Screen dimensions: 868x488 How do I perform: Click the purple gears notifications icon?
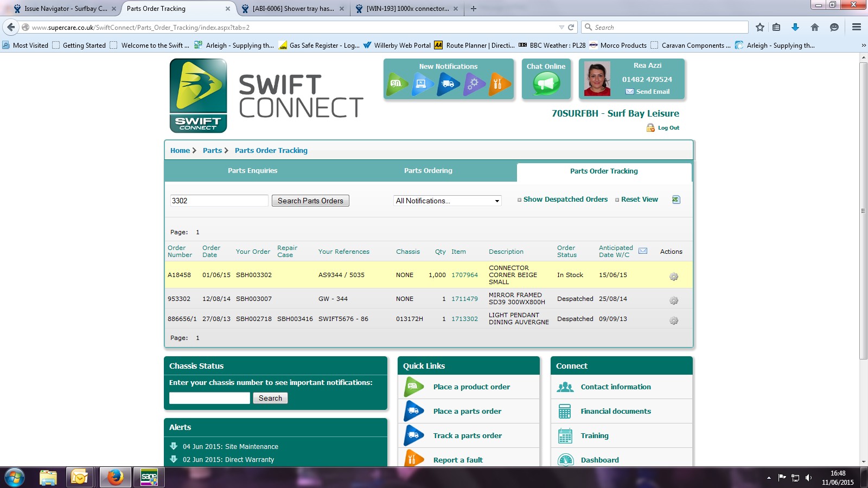pyautogui.click(x=474, y=84)
